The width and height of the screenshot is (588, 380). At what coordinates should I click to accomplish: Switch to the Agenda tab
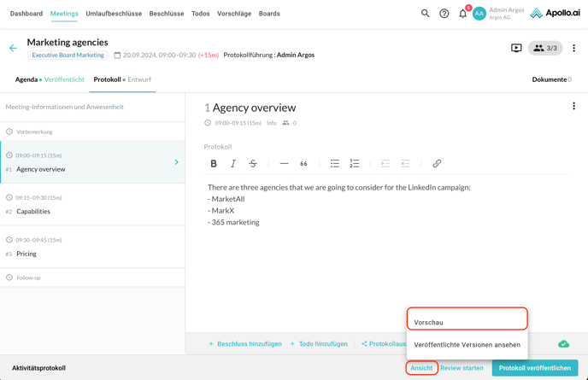pyautogui.click(x=26, y=79)
